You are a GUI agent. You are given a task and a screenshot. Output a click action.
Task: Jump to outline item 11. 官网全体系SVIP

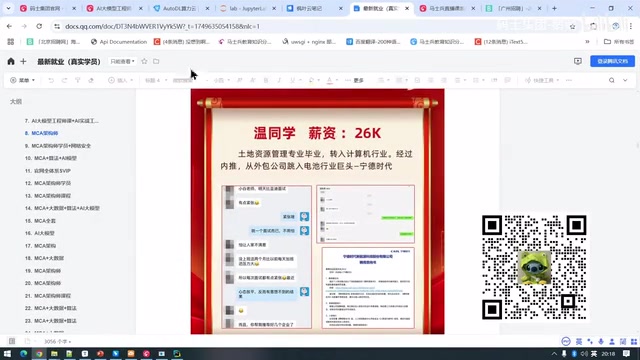pyautogui.click(x=47, y=171)
